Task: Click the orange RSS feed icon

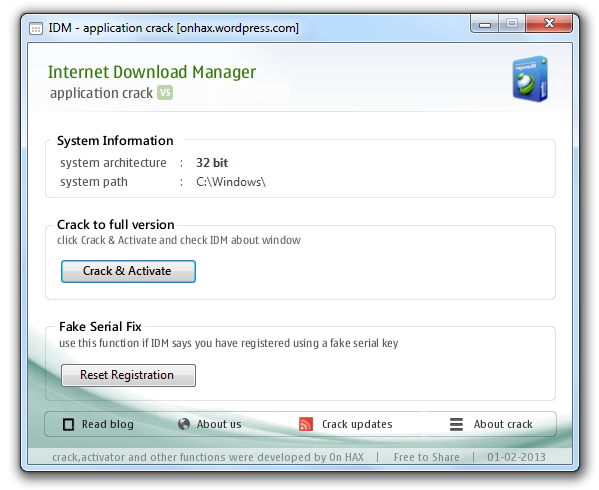Action: (x=306, y=424)
